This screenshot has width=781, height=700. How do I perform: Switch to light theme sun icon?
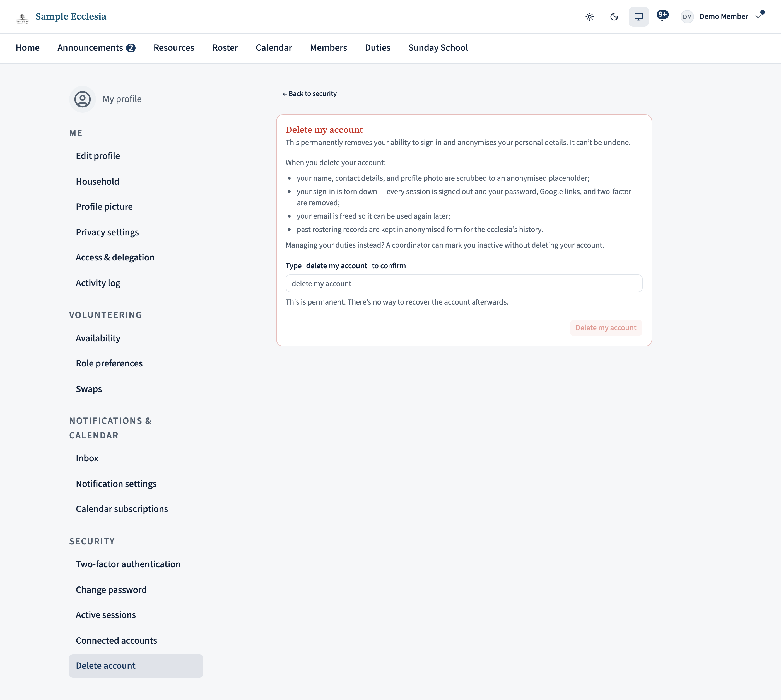click(589, 16)
